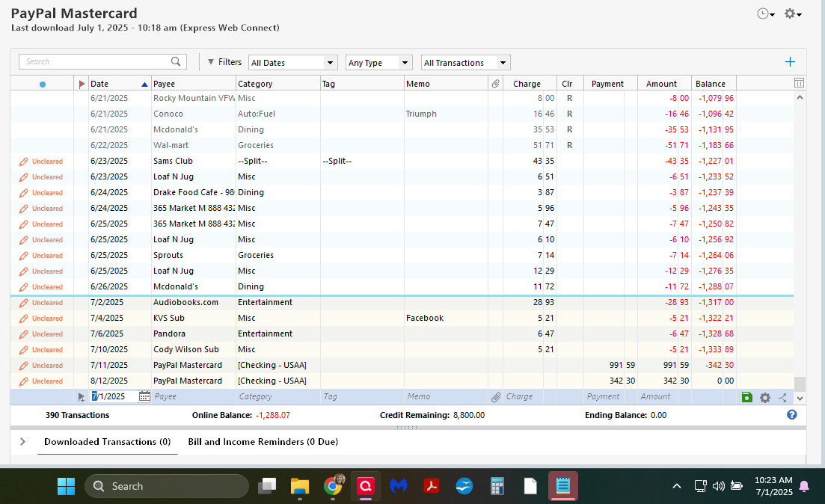Toggle Uncleared status on Audiobooks.com transaction
Screen dimensions: 825x504
click(x=41, y=303)
